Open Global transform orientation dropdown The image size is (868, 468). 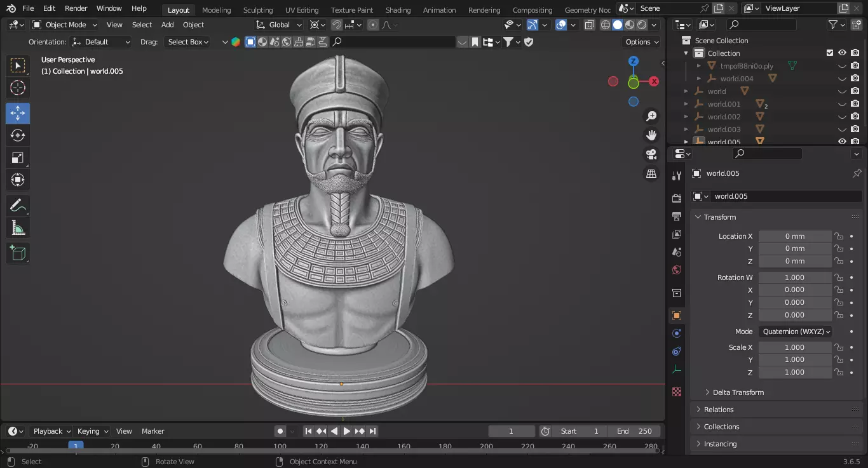pyautogui.click(x=280, y=25)
